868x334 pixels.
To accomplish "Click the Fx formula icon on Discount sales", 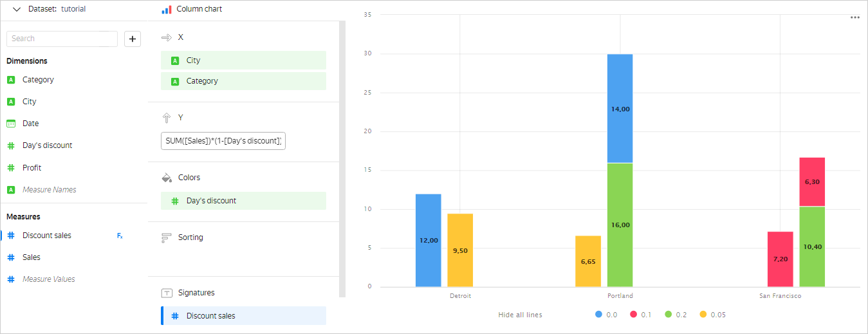I will tap(120, 236).
